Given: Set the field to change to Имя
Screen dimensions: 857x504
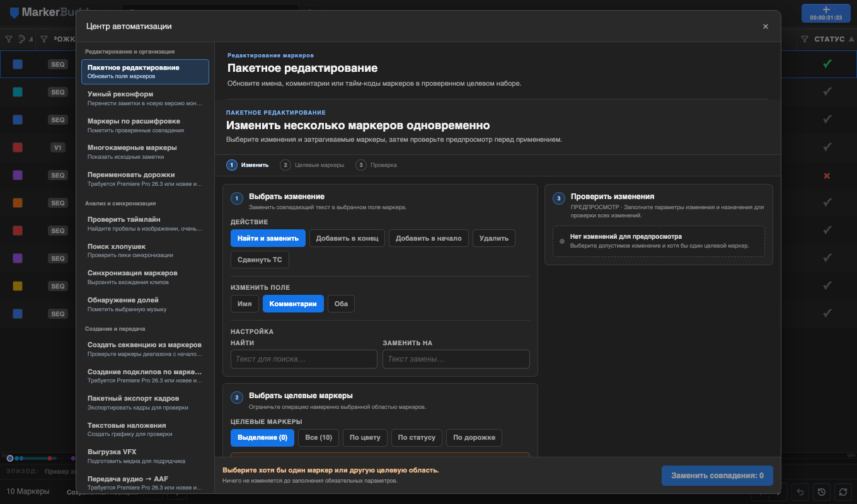Looking at the screenshot, I should (x=244, y=304).
